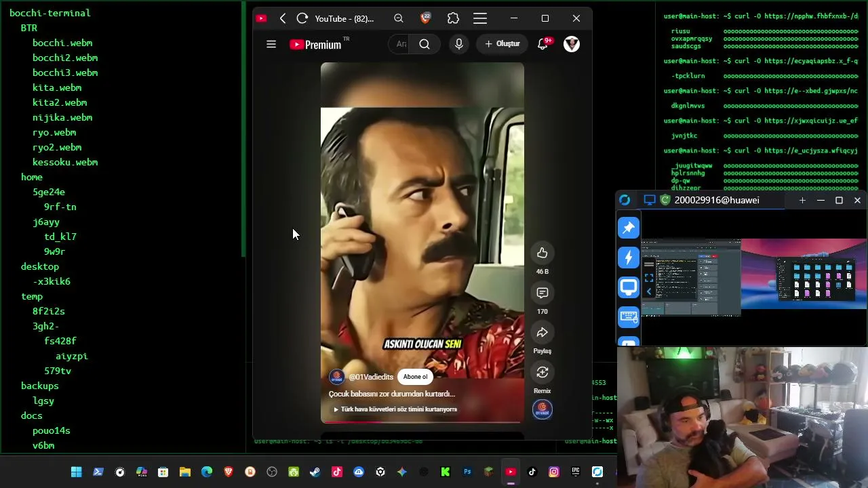This screenshot has width=868, height=488.
Task: Select the desktop folder in the tree
Action: pos(40,266)
